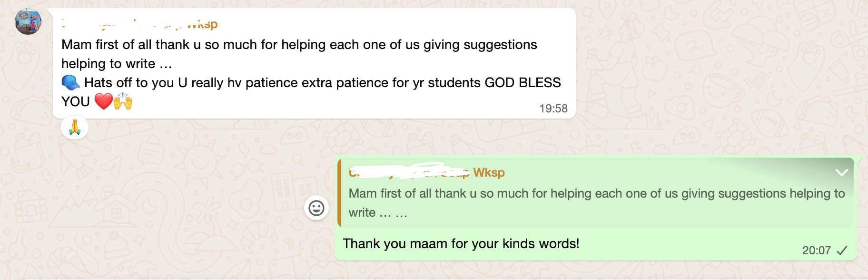Click "helping to write …" in the white bubble
This screenshot has height=280, width=868.
117,64
